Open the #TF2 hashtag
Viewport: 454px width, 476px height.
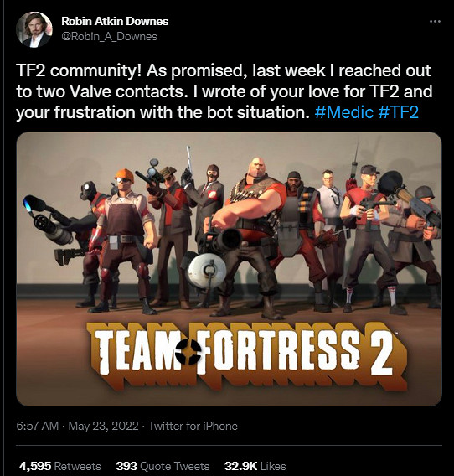399,112
